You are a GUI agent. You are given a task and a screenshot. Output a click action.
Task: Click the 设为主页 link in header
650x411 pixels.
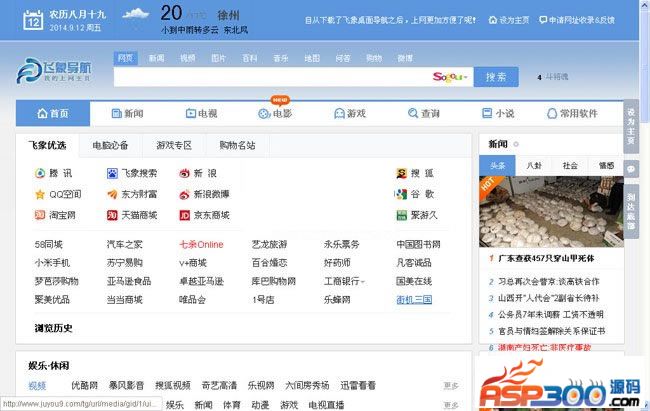point(514,20)
